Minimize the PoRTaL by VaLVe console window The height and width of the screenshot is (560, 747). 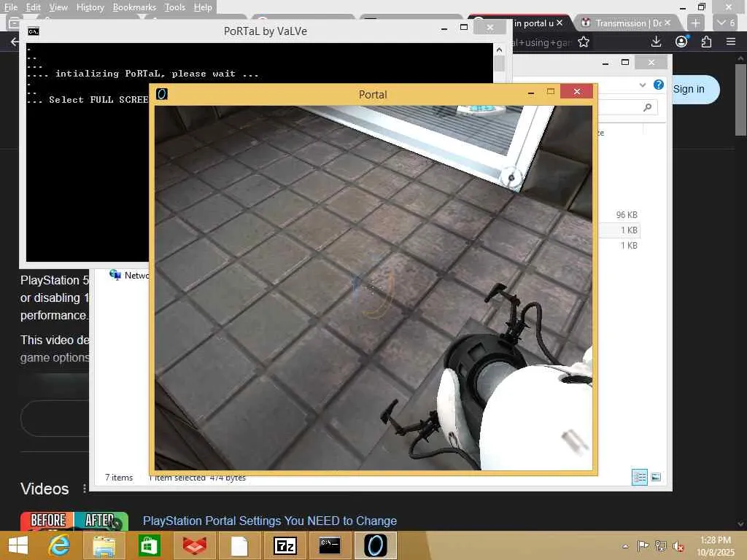point(444,28)
